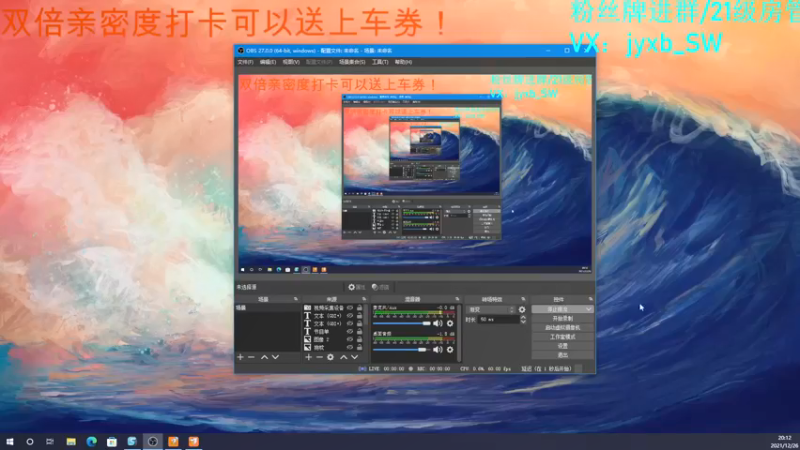800x450 pixels.
Task: Open Microsoft Store from the taskbar
Action: [x=112, y=441]
